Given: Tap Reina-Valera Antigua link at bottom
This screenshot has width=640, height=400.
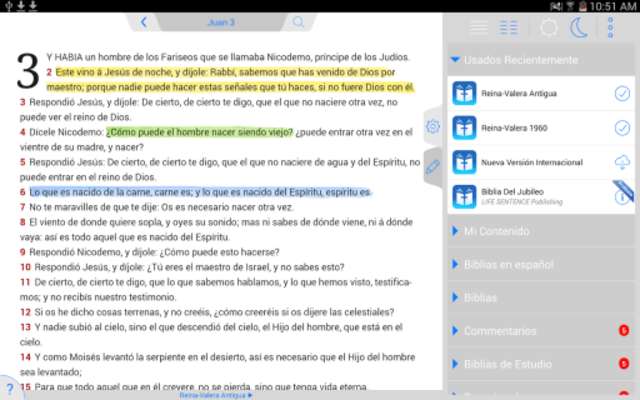Looking at the screenshot, I should (x=215, y=395).
